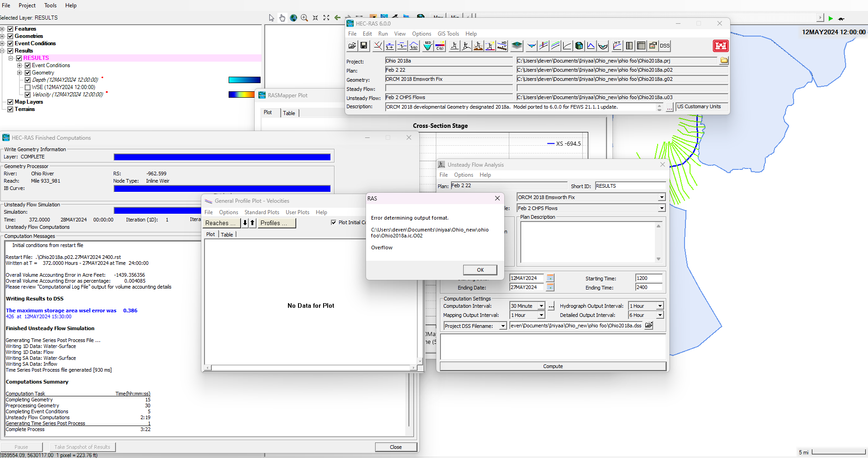Image resolution: width=868 pixels, height=458 pixels.
Task: Switch to the Table tab in profile plot
Action: click(x=227, y=234)
